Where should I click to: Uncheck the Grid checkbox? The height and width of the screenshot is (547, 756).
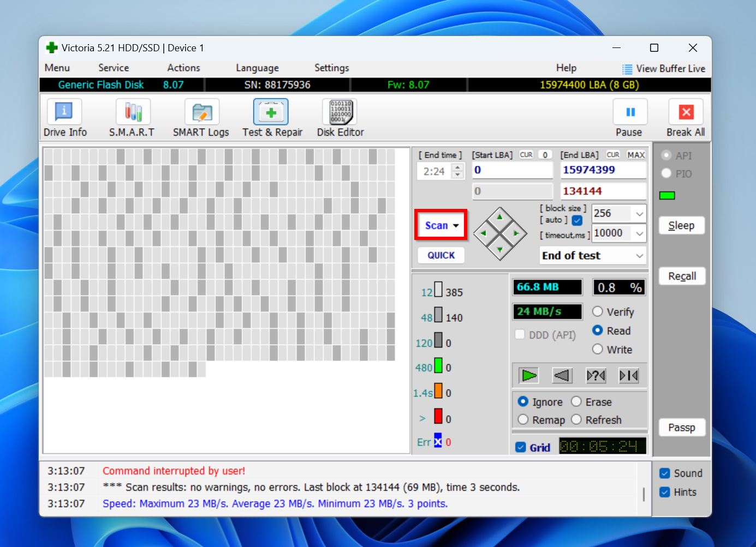(x=521, y=447)
